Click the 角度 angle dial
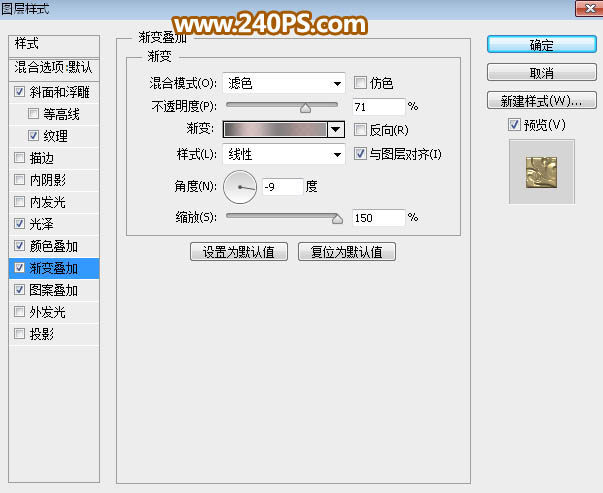603x493 pixels. coord(240,187)
